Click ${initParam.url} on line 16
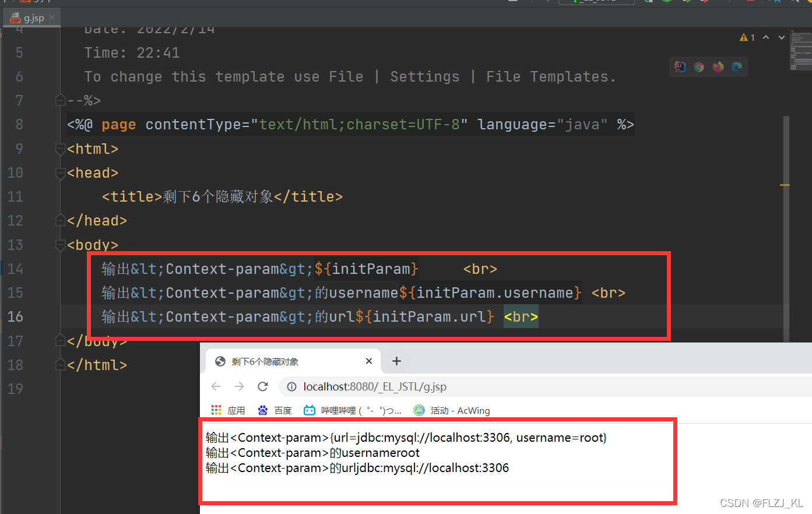Viewport: 812px width, 514px height. [x=424, y=316]
